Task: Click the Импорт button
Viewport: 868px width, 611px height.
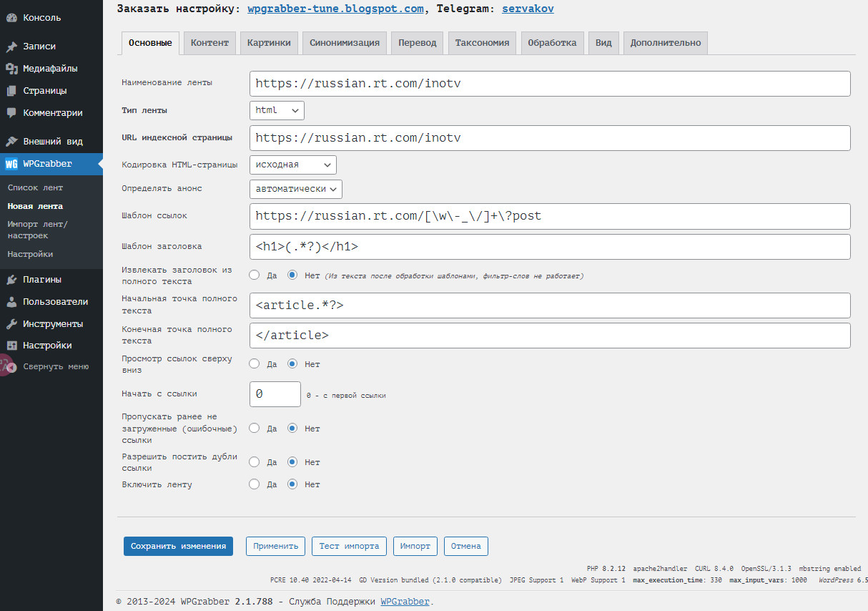Action: (x=415, y=546)
